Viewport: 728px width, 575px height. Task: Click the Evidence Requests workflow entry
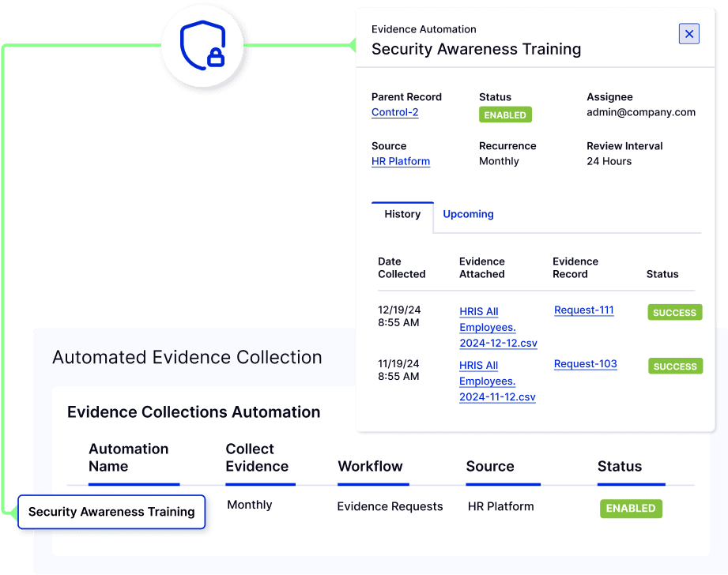(390, 506)
